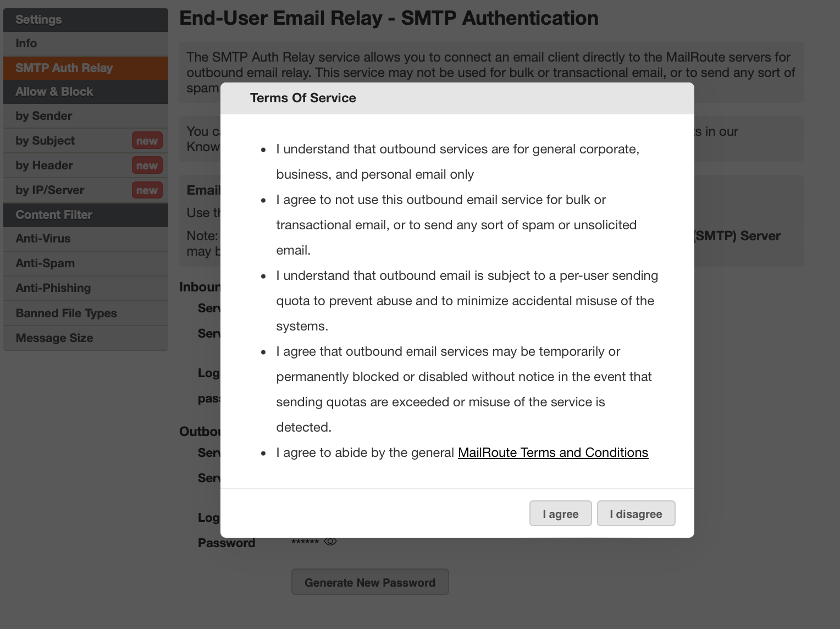This screenshot has height=629, width=840.
Task: Click the masked password asterisks
Action: tap(305, 542)
